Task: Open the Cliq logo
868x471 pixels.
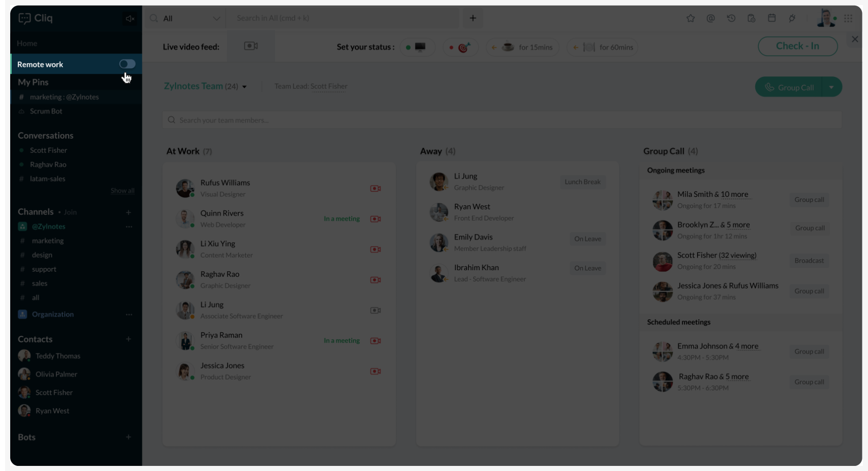Action: [35, 18]
